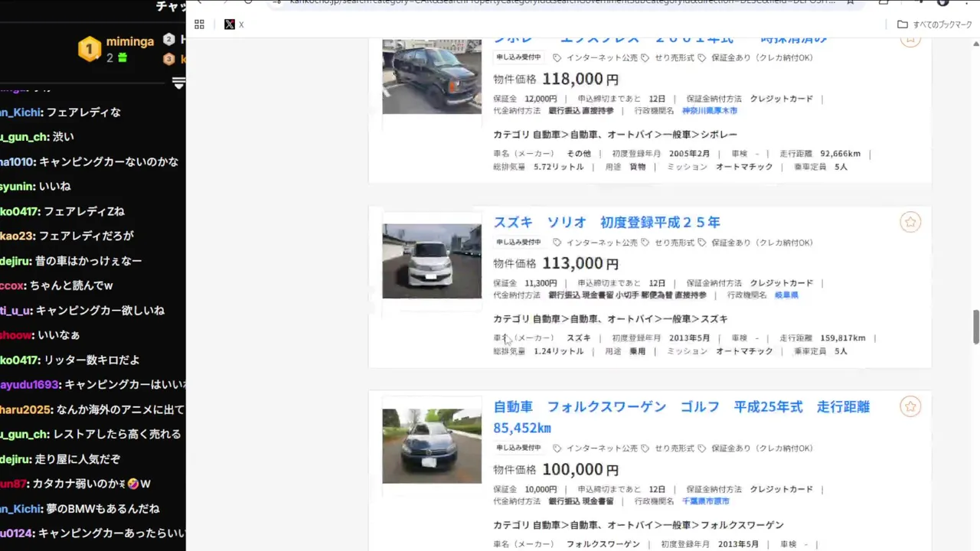Open the すべてのブックマーク folder

934,24
